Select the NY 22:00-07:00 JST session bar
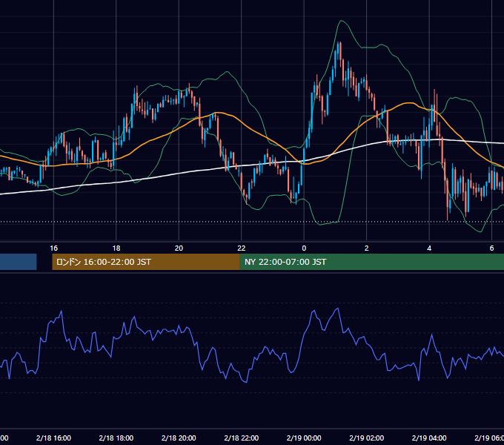The width and height of the screenshot is (504, 445). (x=372, y=262)
